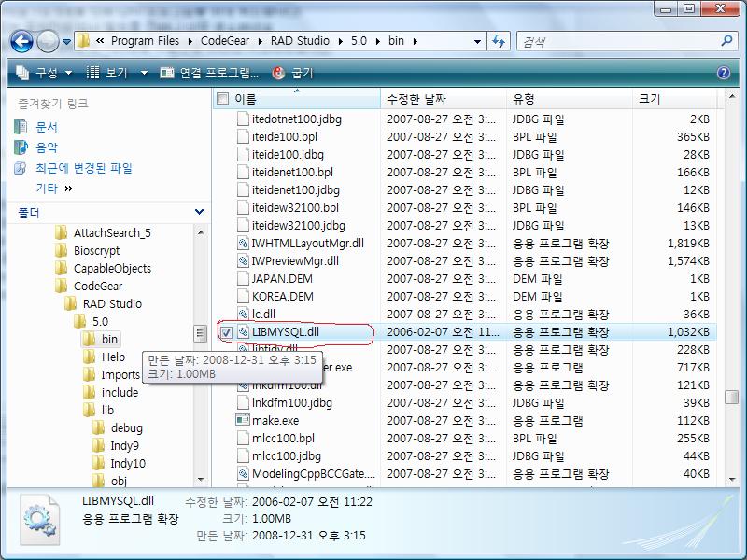Select the Indy10 folder in tree
Screen dimensions: 747x560
pyautogui.click(x=127, y=464)
